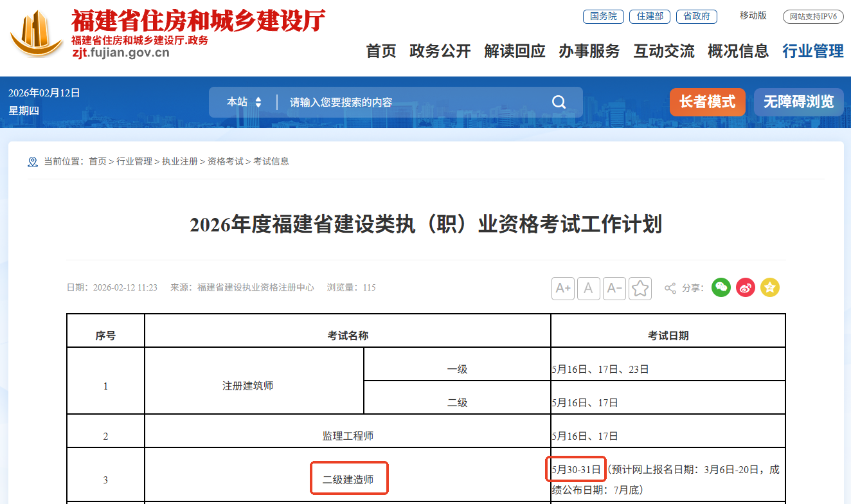Screen dimensions: 851x504
Task: Enable 长者模式 elder mode
Action: (x=707, y=102)
